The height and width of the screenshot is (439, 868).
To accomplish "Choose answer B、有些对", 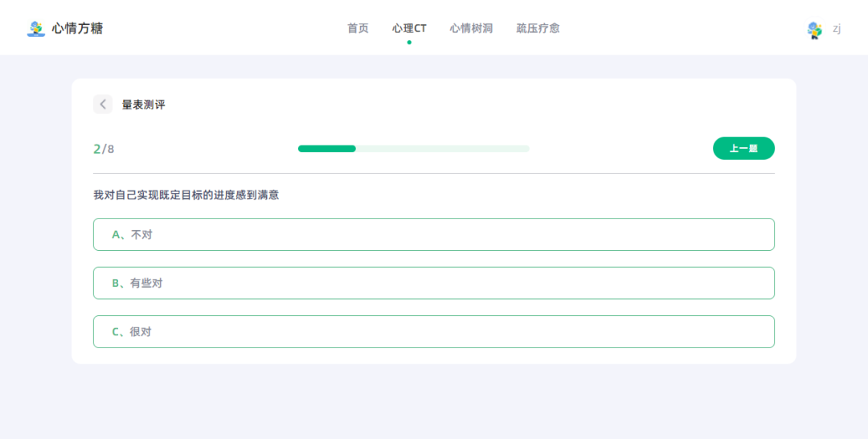I will (434, 283).
